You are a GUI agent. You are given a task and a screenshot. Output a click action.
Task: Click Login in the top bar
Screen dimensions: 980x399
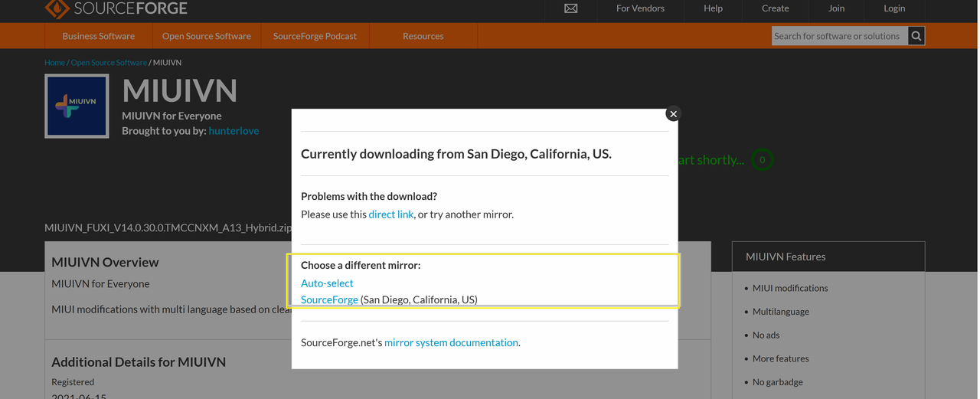[x=894, y=8]
